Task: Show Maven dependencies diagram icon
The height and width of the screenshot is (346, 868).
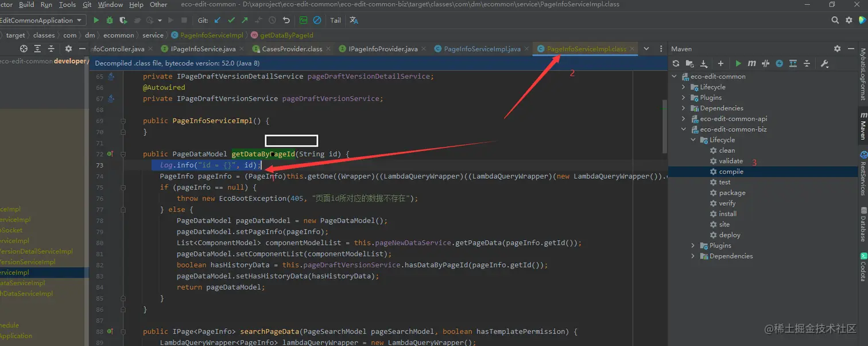Action: pos(793,64)
